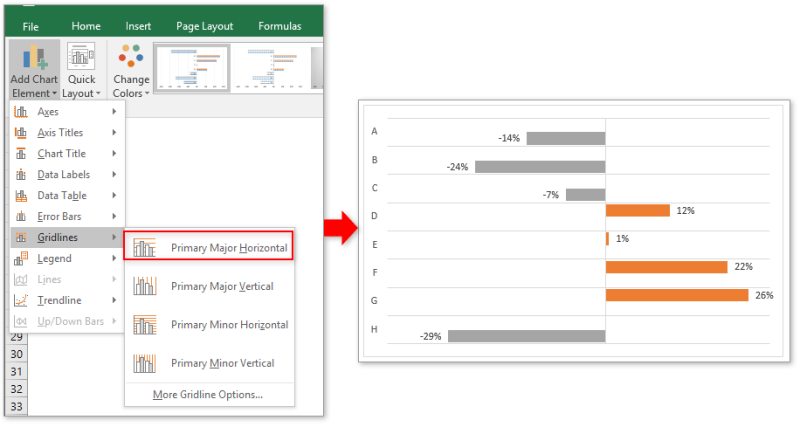Expand the Legend submenu arrow
800x427 pixels.
(x=114, y=258)
